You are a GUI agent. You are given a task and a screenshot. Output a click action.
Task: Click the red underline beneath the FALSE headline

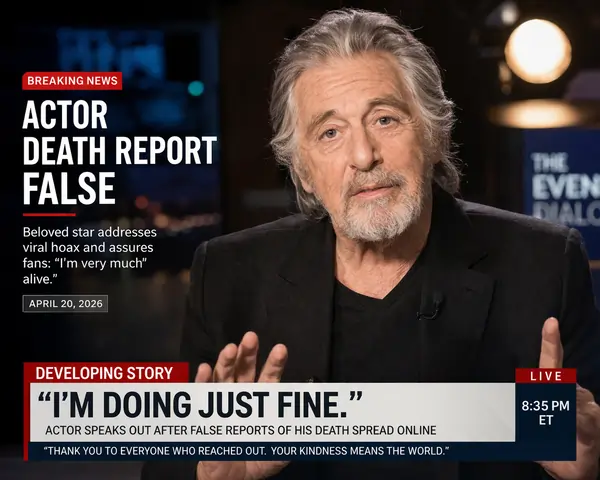(49, 214)
